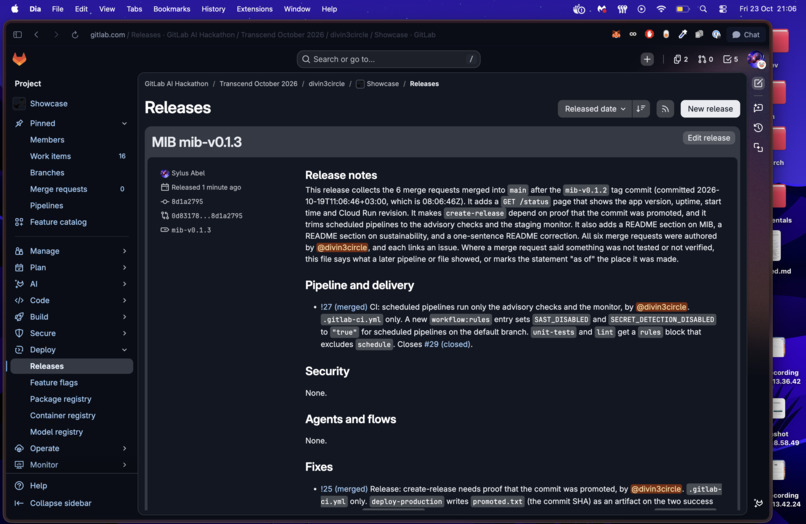The image size is (806, 524).
Task: Click Collapse sidebar
Action: [x=60, y=503]
